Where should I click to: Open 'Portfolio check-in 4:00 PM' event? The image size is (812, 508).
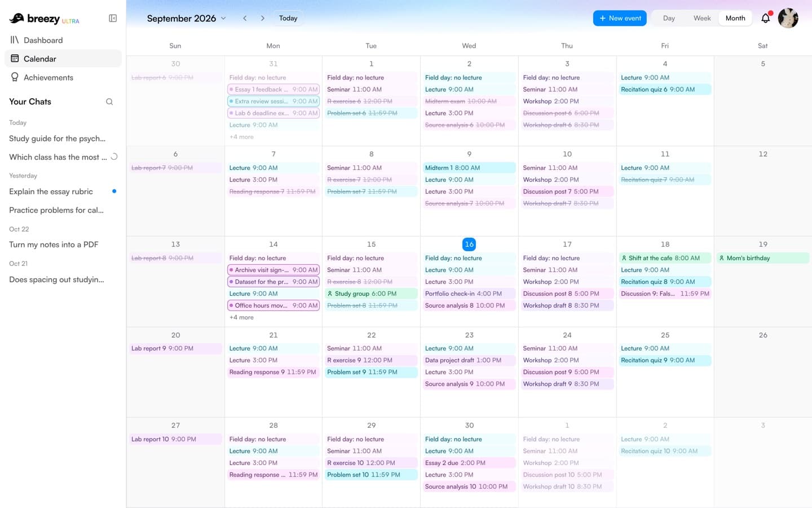(469, 294)
